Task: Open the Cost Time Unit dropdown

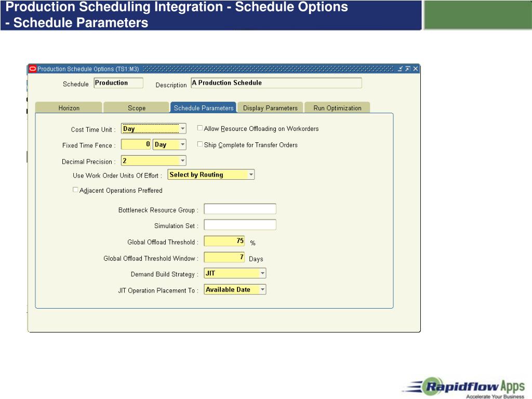Action: tap(182, 129)
